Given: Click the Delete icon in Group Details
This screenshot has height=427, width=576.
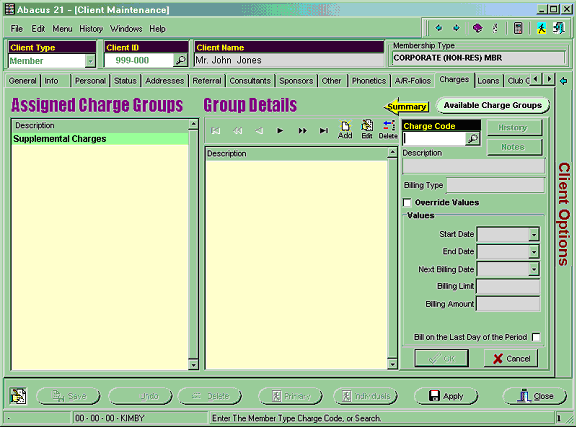Looking at the screenshot, I should coord(388,130).
